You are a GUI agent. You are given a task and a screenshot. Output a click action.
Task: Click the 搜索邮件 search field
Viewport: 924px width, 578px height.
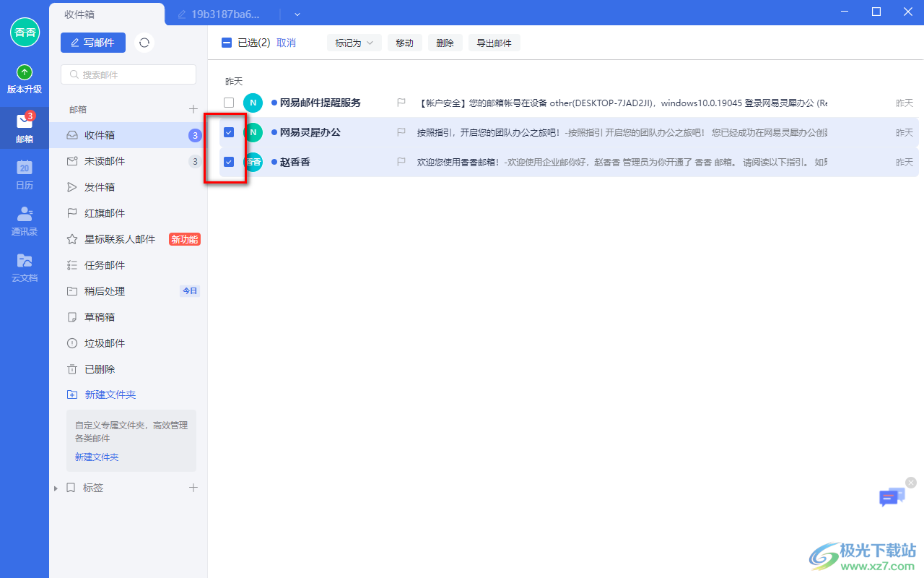click(x=128, y=74)
